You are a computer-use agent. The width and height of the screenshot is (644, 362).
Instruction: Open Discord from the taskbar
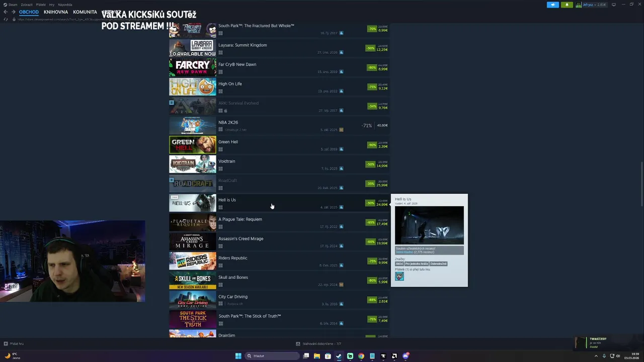[406, 356]
